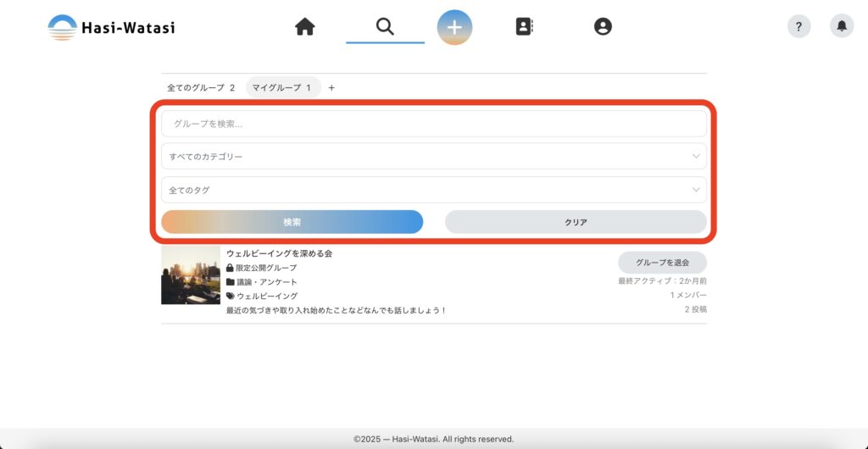
Task: Click the Hasi-Watasi logo
Action: [x=111, y=27]
